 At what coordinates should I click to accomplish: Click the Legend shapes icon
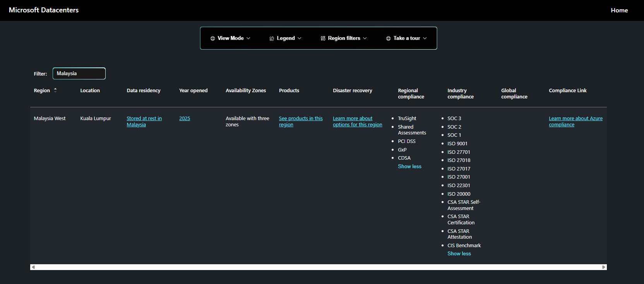[x=272, y=38]
